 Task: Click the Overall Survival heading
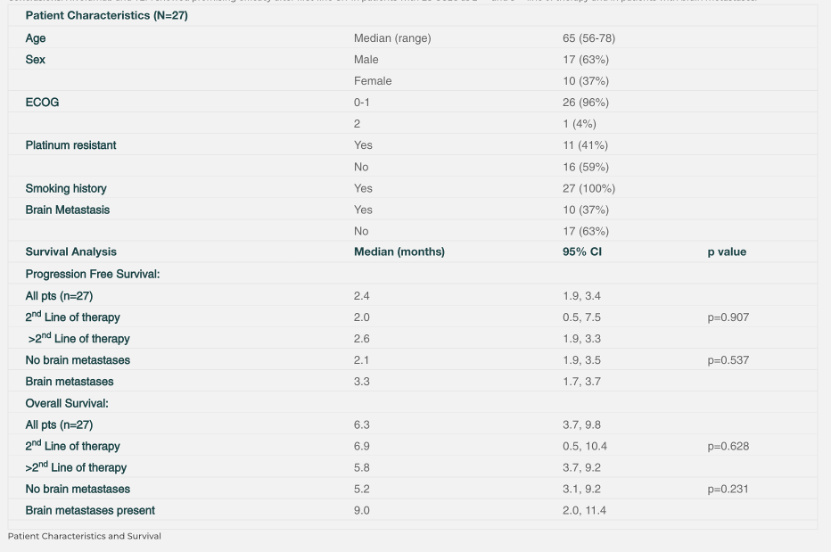click(x=67, y=403)
